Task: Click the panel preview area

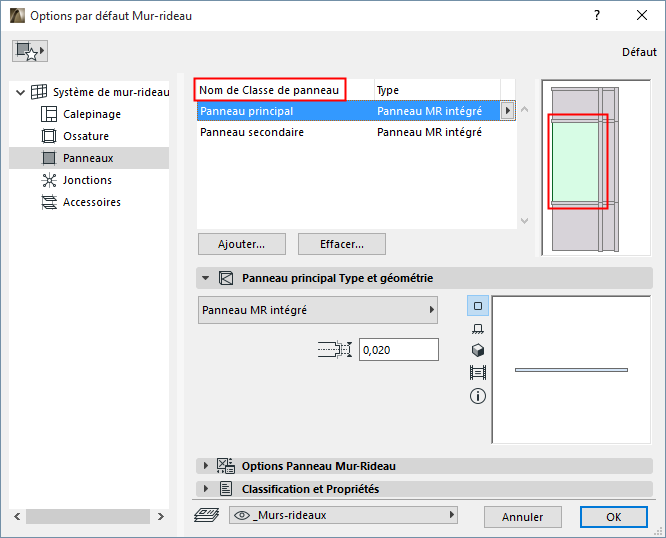Action: [x=571, y=370]
